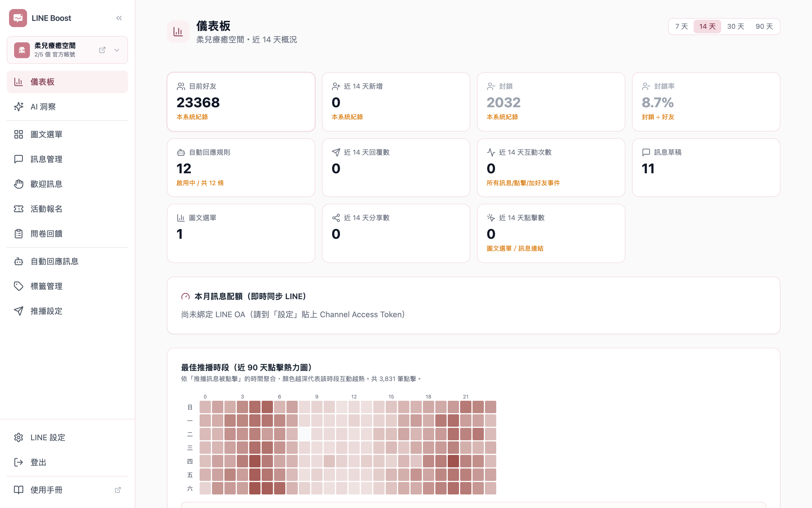Screen dimensions: 812x508
Task: Select the 30 天 range
Action: (x=736, y=27)
